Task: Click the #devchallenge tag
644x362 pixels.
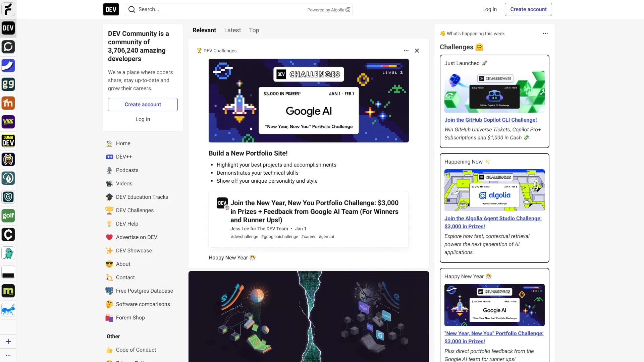Action: [245, 237]
